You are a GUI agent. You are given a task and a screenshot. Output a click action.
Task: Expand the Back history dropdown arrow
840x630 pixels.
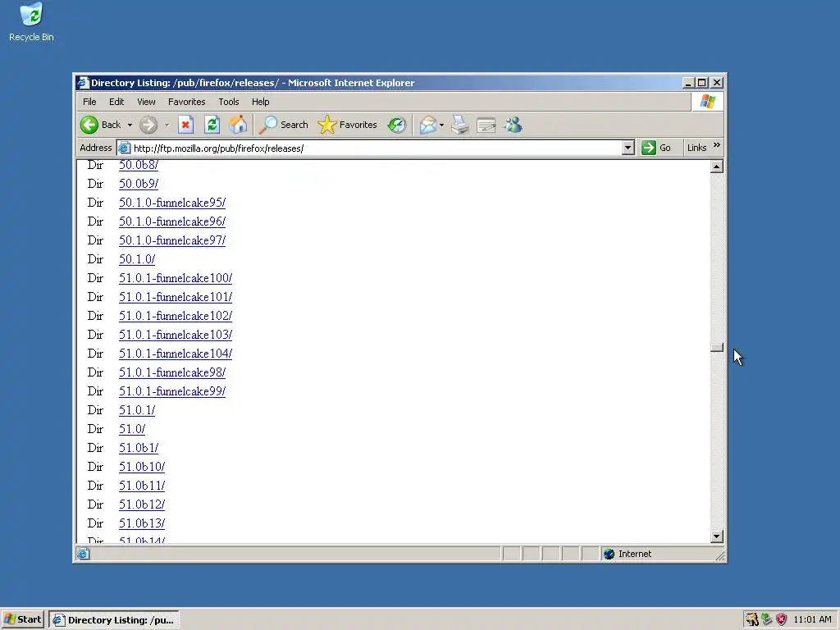click(130, 125)
